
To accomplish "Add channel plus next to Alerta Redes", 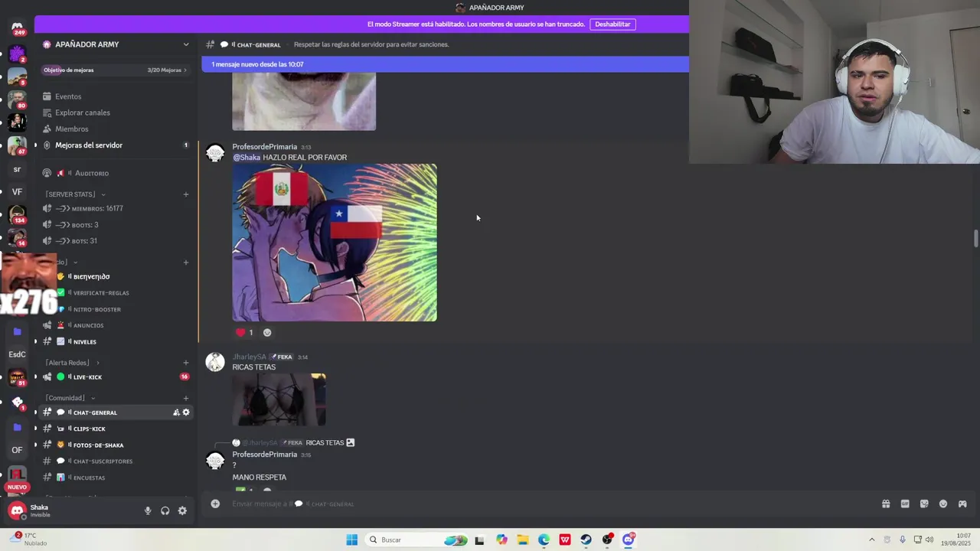I will (x=185, y=363).
